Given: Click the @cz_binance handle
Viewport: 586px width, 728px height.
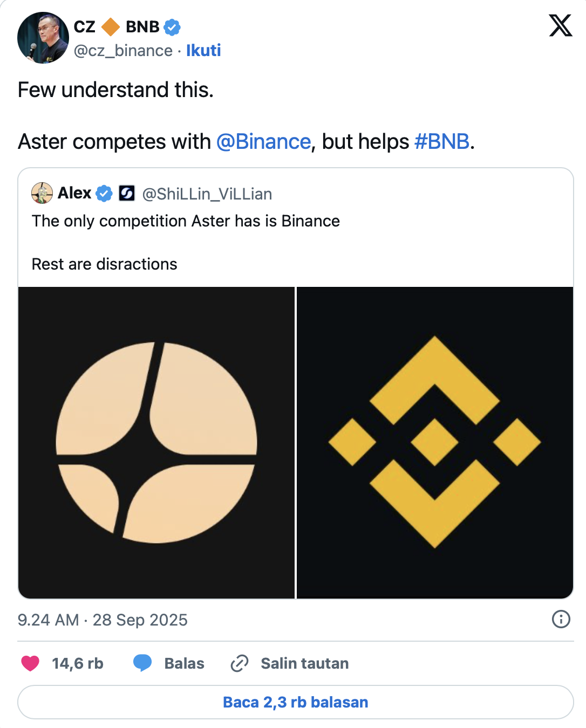Looking at the screenshot, I should [123, 51].
